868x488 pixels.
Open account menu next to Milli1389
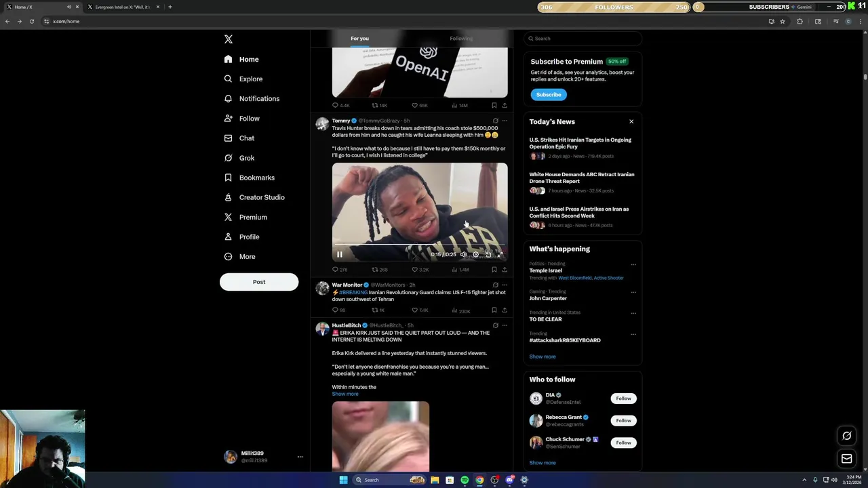point(300,457)
